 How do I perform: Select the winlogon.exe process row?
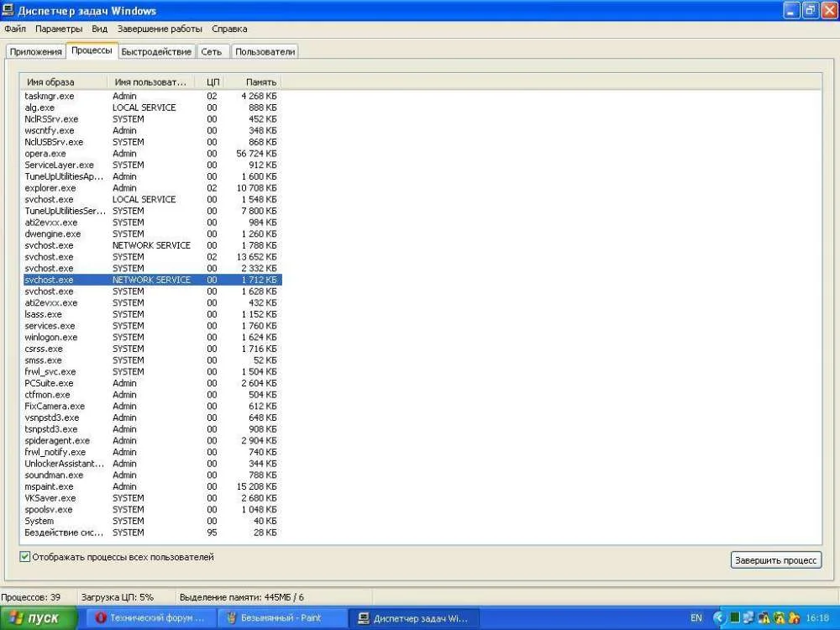[152, 338]
